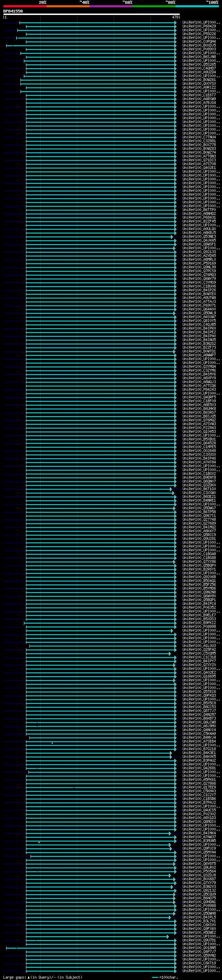The image size is (222, 980).
Task: Click the orange ~40% identity color segment
Action: pyautogui.click(x=68, y=6)
